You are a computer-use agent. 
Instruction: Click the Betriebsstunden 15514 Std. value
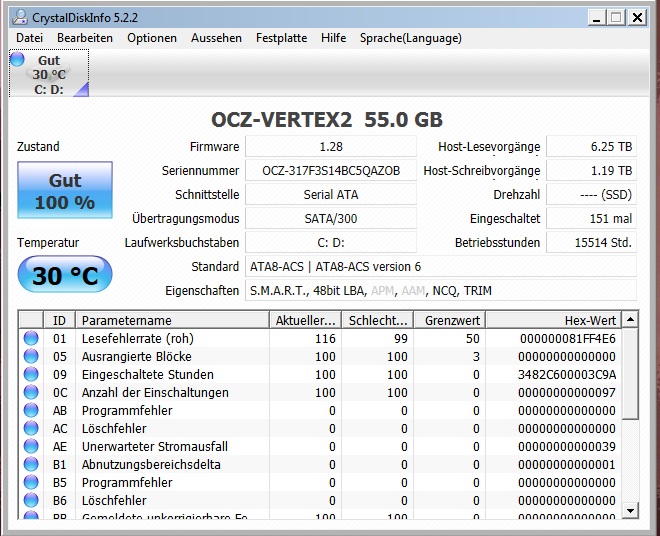click(x=591, y=243)
